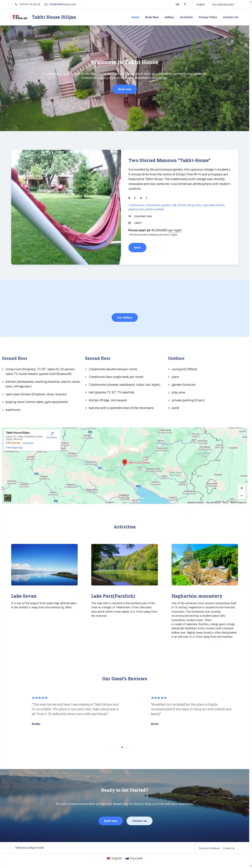The height and width of the screenshot is (868, 252).
Task: Select the first review carousel dot
Action: [122, 747]
